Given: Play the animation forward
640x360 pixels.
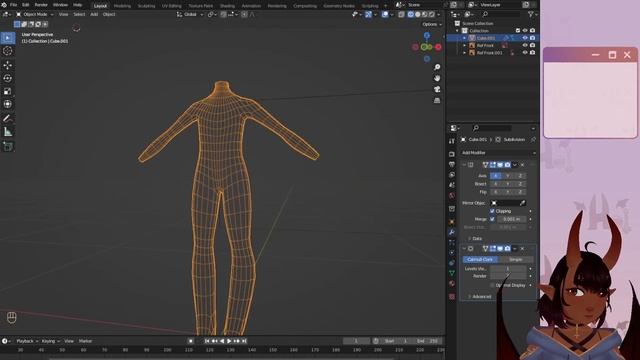Looking at the screenshot, I should [229, 341].
